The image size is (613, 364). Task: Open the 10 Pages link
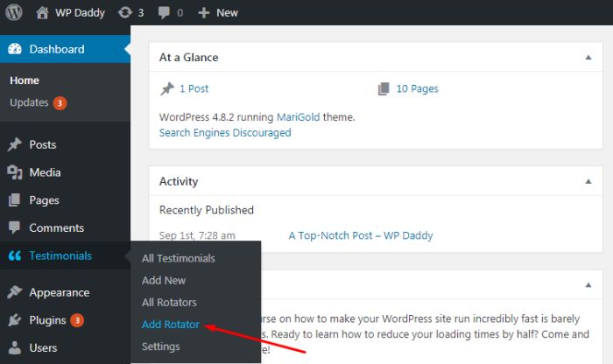click(417, 89)
